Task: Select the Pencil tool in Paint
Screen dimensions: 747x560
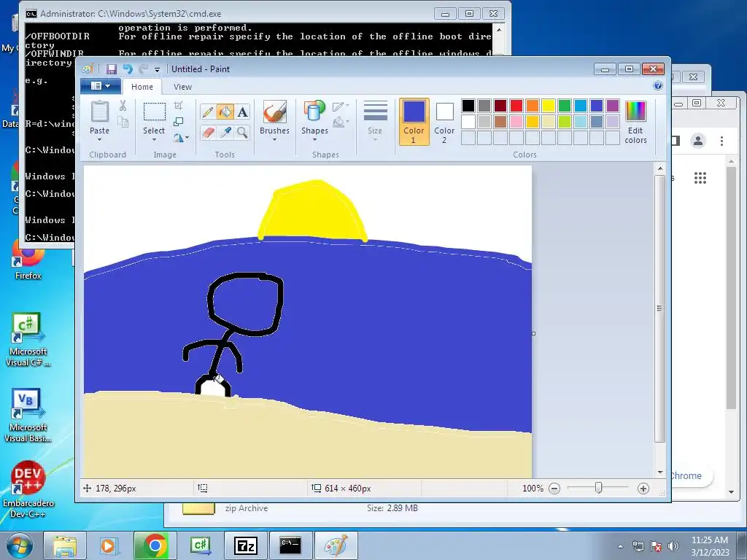Action: pyautogui.click(x=208, y=112)
